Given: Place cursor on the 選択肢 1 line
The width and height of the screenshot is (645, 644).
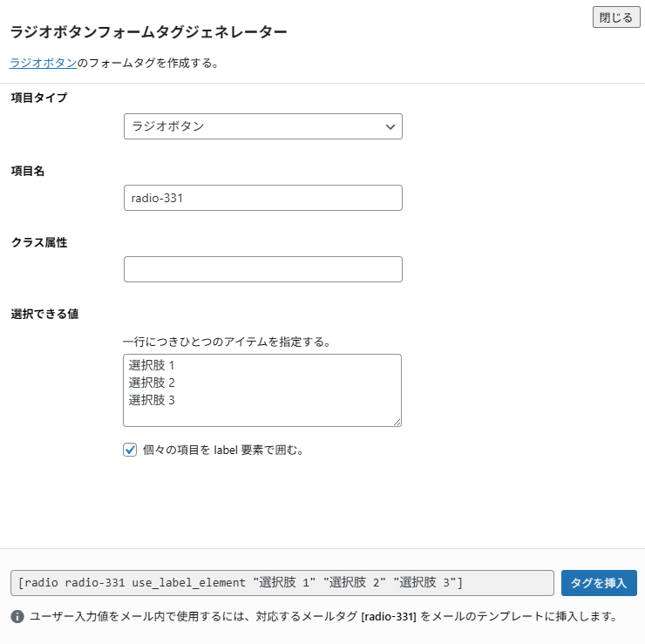Looking at the screenshot, I should point(153,365).
